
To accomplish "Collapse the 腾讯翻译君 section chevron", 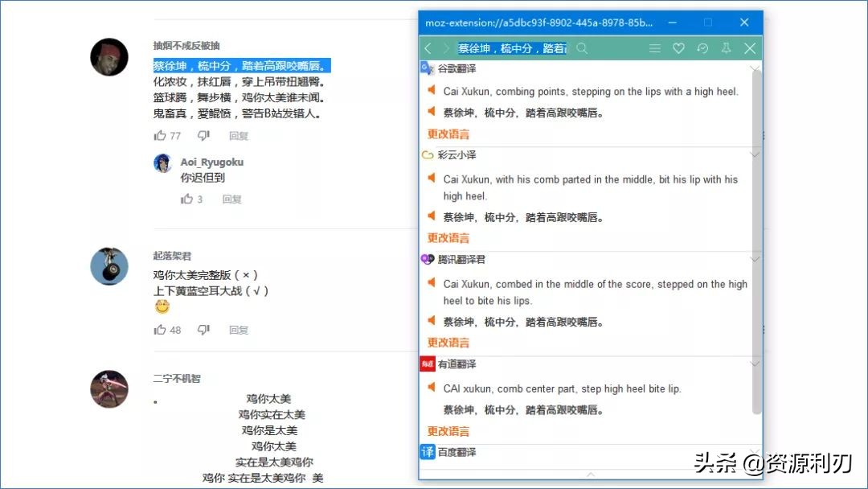I will 754,259.
